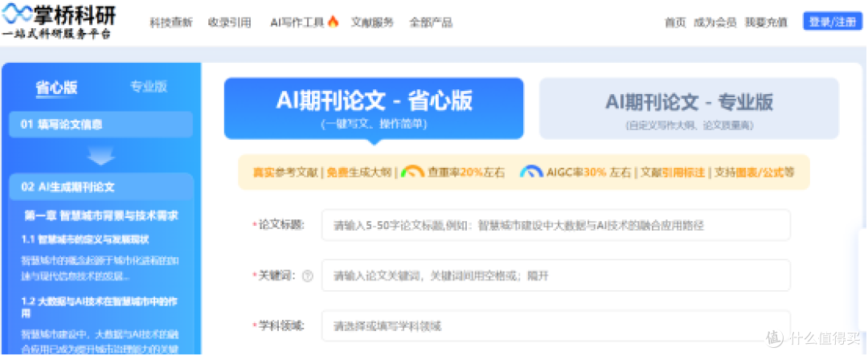The height and width of the screenshot is (356, 868).
Task: Click step 01 填写论文信息
Action: point(101,125)
